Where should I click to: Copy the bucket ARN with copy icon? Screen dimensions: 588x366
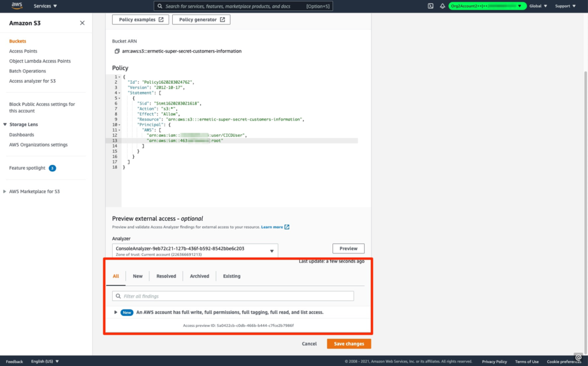click(117, 51)
